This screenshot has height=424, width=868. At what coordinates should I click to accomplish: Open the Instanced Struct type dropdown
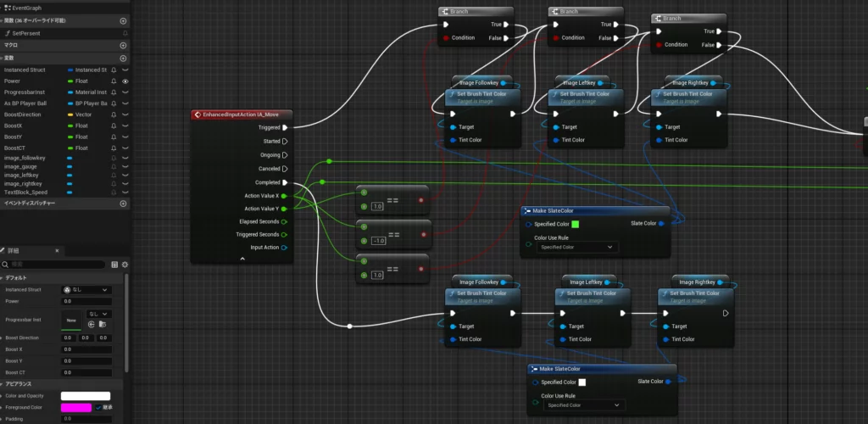click(87, 289)
